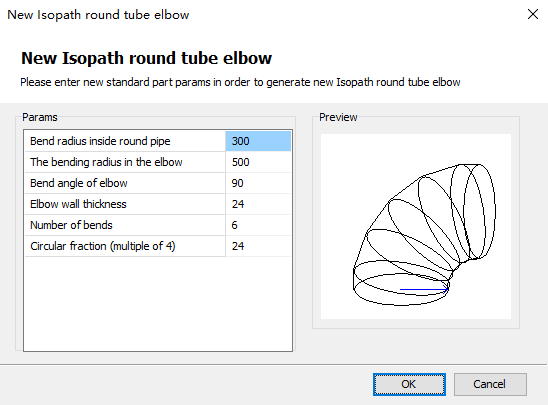The image size is (548, 405).
Task: Select the bend angle value 90
Action: click(x=258, y=183)
